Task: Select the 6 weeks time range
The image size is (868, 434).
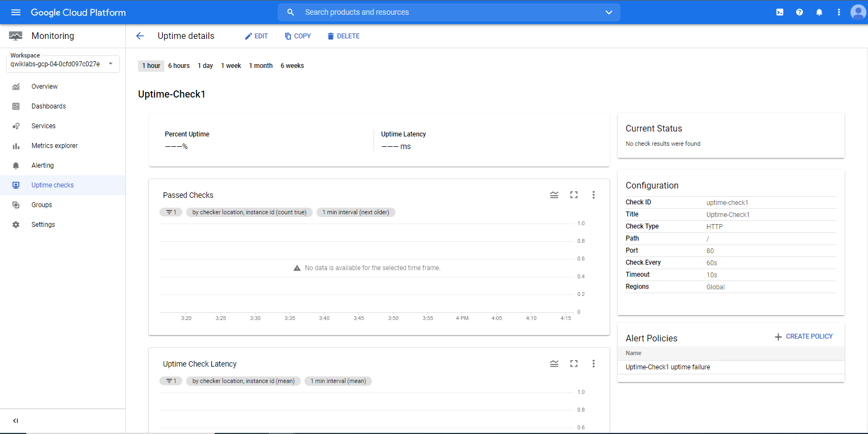Action: [292, 66]
